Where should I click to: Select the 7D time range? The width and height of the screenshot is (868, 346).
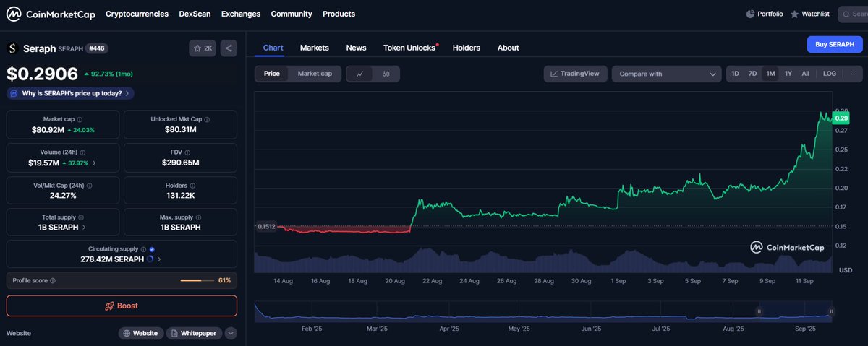[x=752, y=74]
